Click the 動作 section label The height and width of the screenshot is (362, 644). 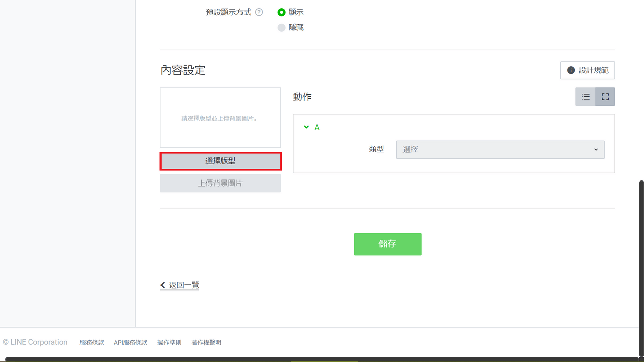pyautogui.click(x=302, y=97)
